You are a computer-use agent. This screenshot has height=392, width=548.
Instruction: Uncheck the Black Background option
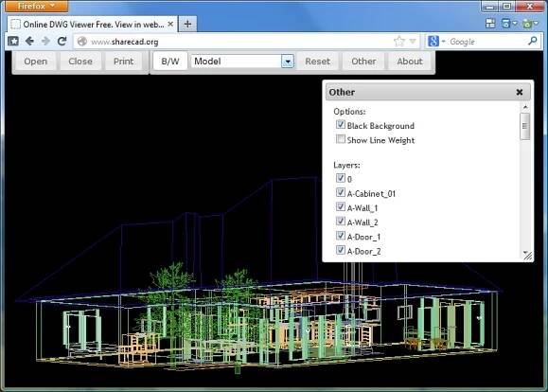click(x=341, y=125)
